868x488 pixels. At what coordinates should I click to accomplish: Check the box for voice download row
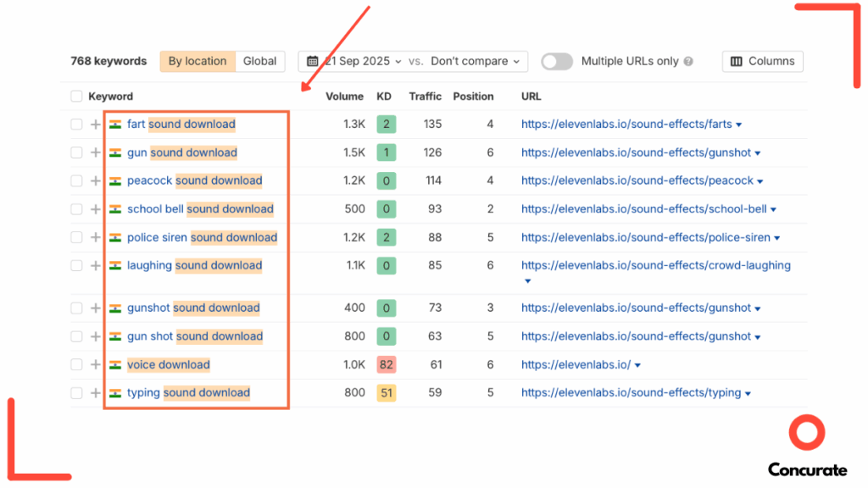click(76, 364)
